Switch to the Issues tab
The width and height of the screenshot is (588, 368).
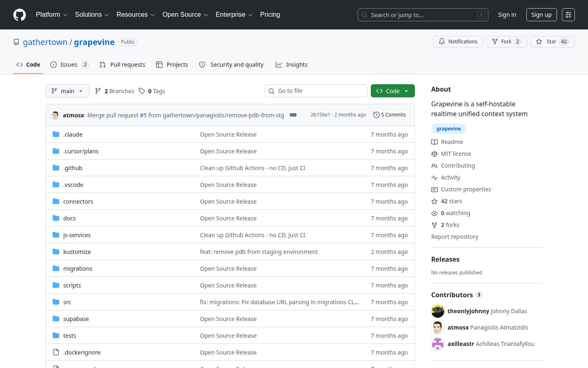(x=69, y=65)
